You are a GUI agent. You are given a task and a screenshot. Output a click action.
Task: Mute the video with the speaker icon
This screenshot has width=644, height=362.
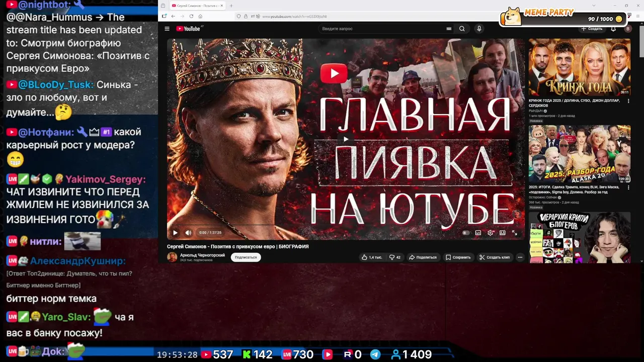tap(188, 233)
